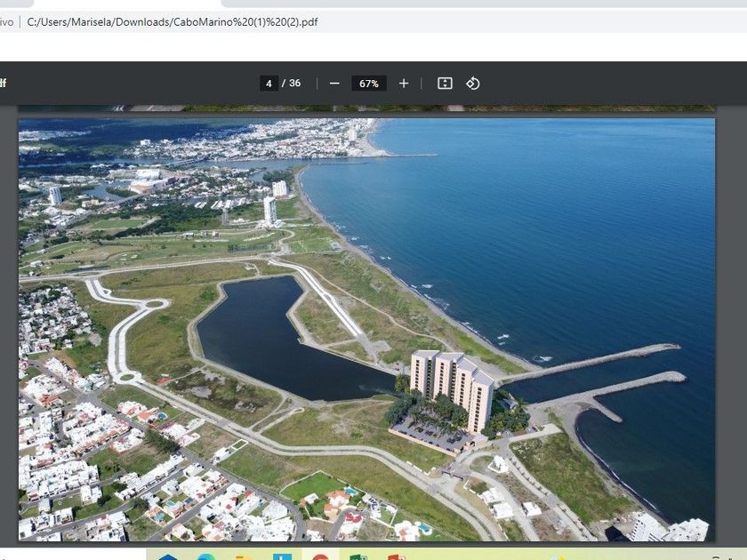Click the blue square taskbar icon
This screenshot has height=560, width=747.
(282, 556)
